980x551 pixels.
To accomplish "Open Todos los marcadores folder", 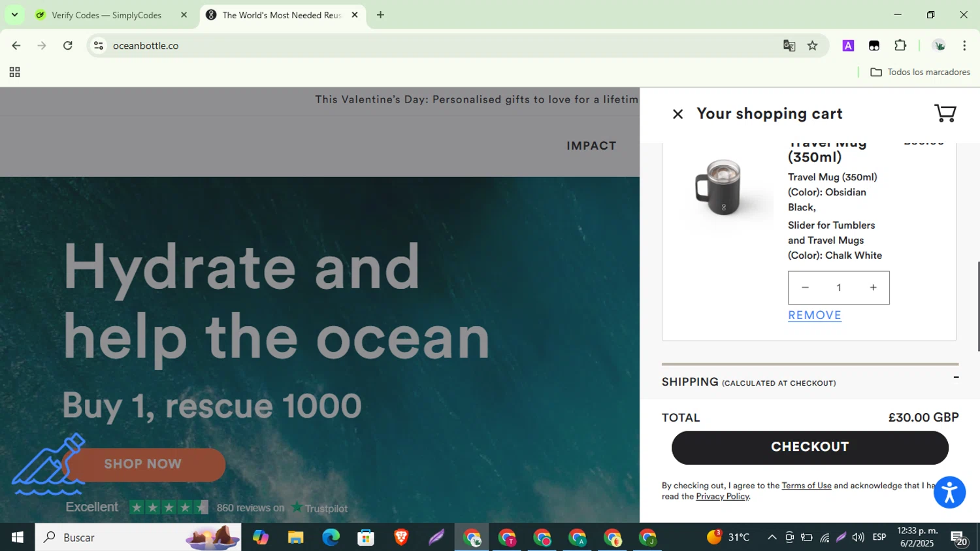I will [x=920, y=73].
